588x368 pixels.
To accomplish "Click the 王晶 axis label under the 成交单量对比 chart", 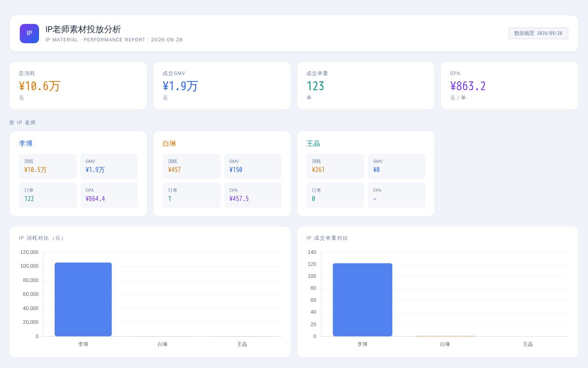I will point(528,344).
